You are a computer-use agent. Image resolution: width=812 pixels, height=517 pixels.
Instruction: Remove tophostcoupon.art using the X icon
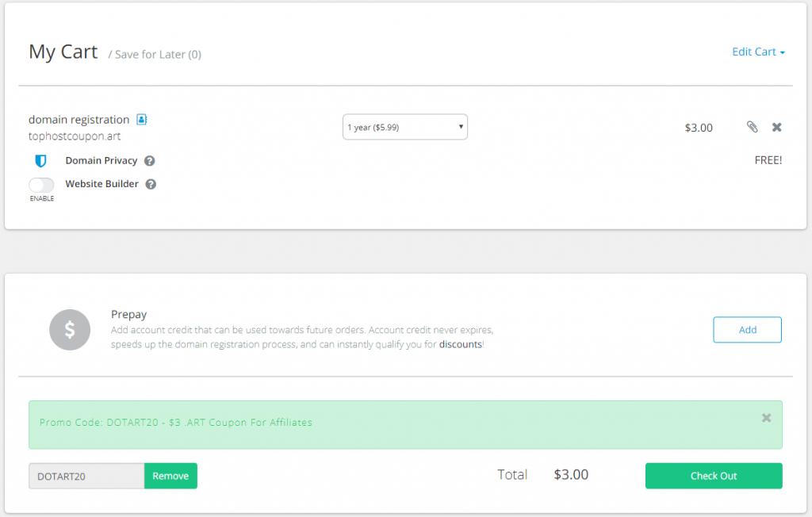[x=776, y=127]
